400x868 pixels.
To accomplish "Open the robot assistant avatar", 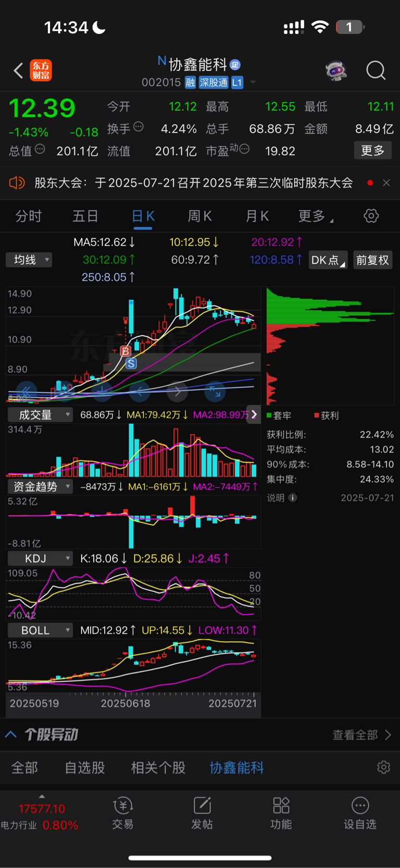I will (x=336, y=70).
